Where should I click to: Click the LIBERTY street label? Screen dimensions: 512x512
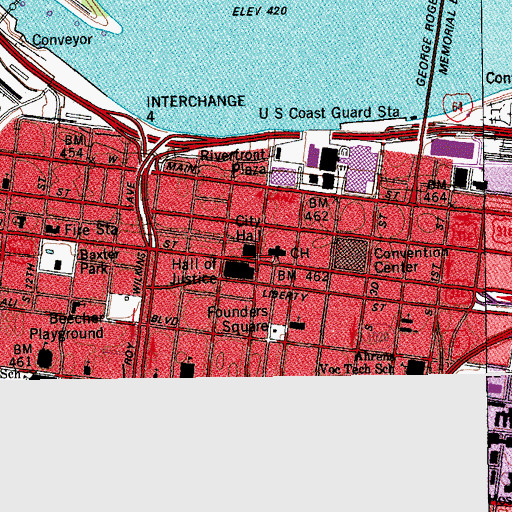point(285,295)
